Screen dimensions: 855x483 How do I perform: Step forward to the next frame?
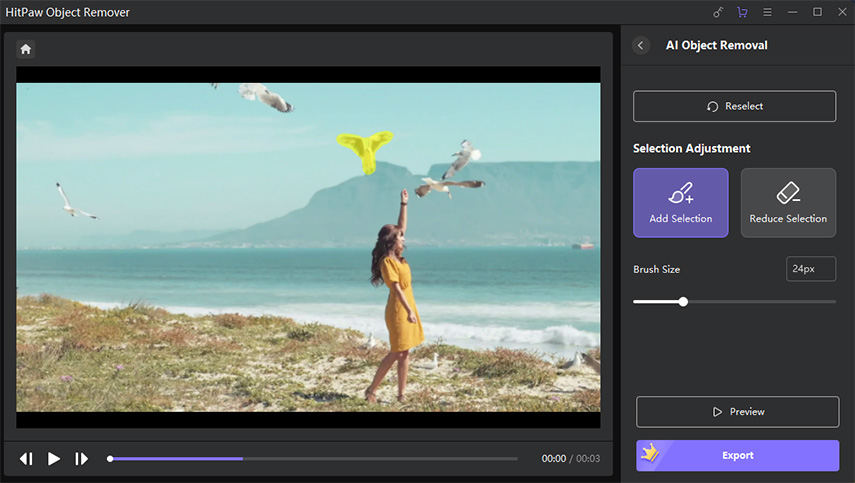point(82,459)
